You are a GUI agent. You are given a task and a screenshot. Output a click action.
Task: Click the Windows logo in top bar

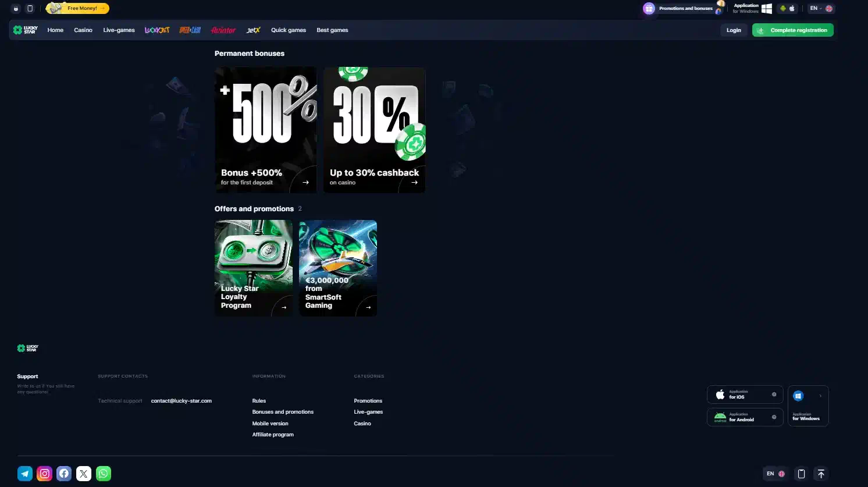coord(767,9)
